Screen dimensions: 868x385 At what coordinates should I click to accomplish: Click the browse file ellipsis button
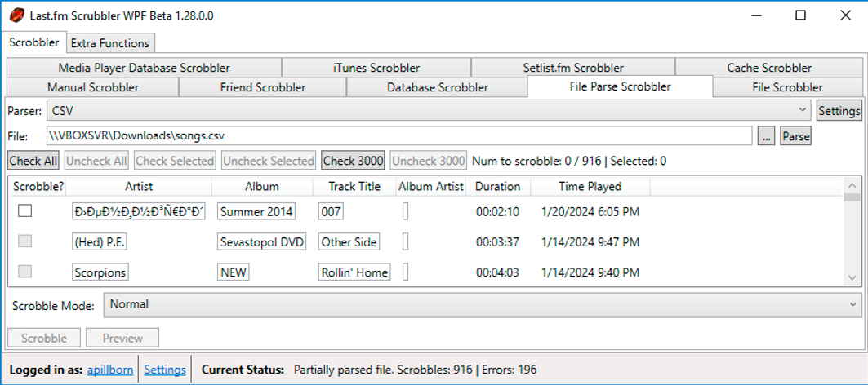click(766, 136)
